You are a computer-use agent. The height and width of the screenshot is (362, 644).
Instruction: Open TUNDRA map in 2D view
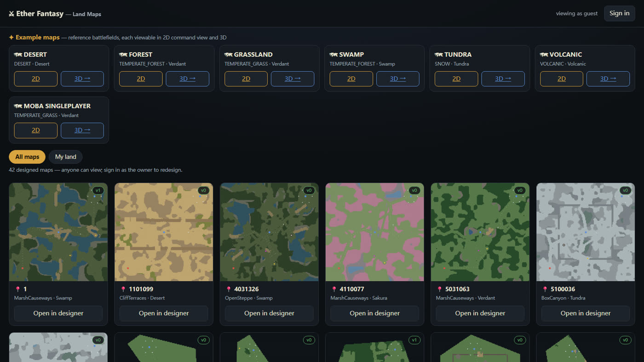(456, 79)
